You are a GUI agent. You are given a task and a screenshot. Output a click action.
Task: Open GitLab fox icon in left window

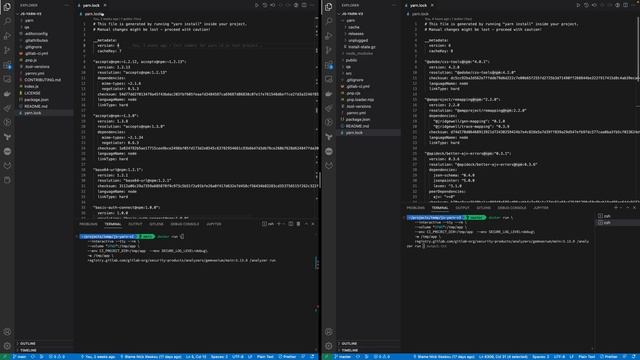7,165
